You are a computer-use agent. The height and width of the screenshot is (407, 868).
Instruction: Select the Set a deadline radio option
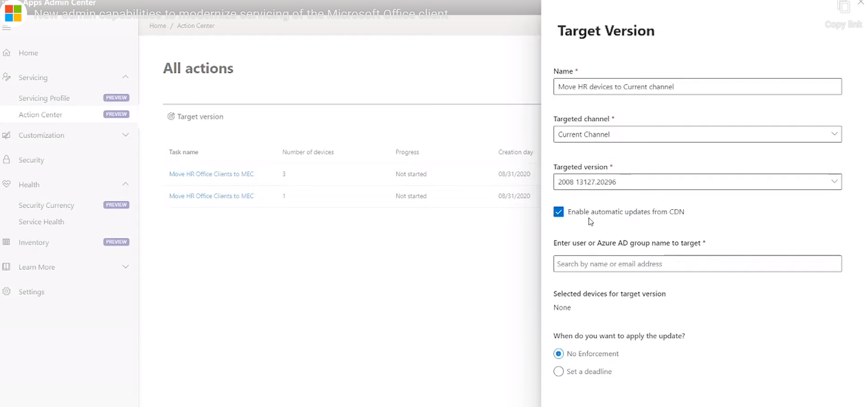[558, 371]
